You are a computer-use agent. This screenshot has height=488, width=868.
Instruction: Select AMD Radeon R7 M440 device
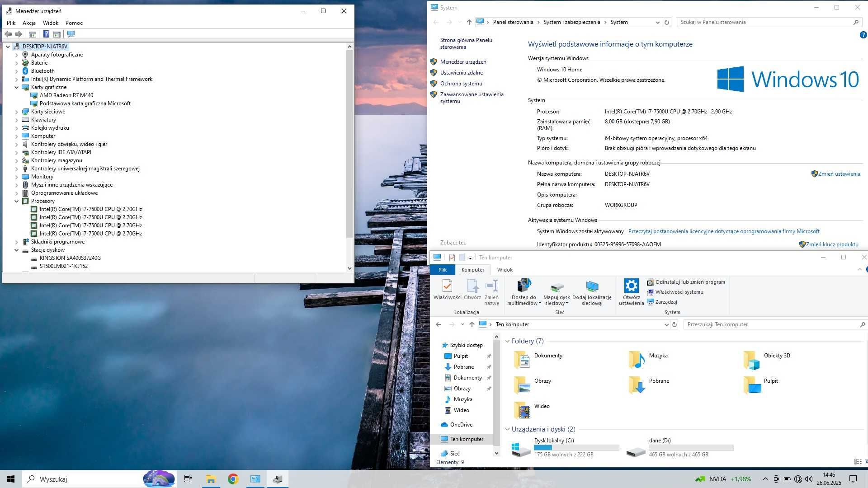tap(66, 95)
